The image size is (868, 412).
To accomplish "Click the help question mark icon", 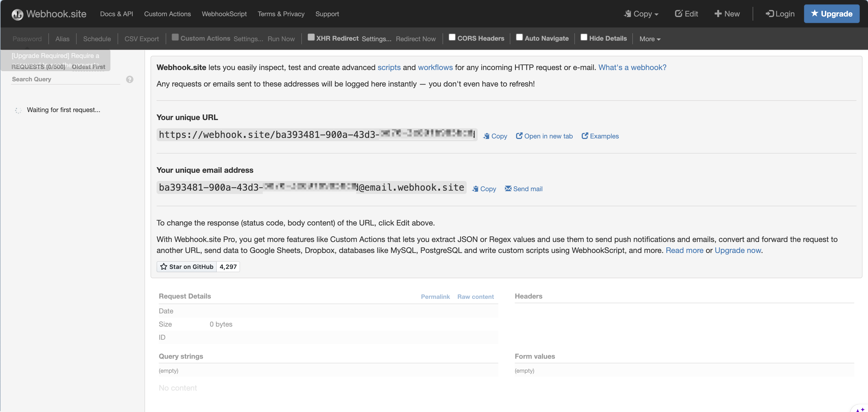I will [x=130, y=79].
